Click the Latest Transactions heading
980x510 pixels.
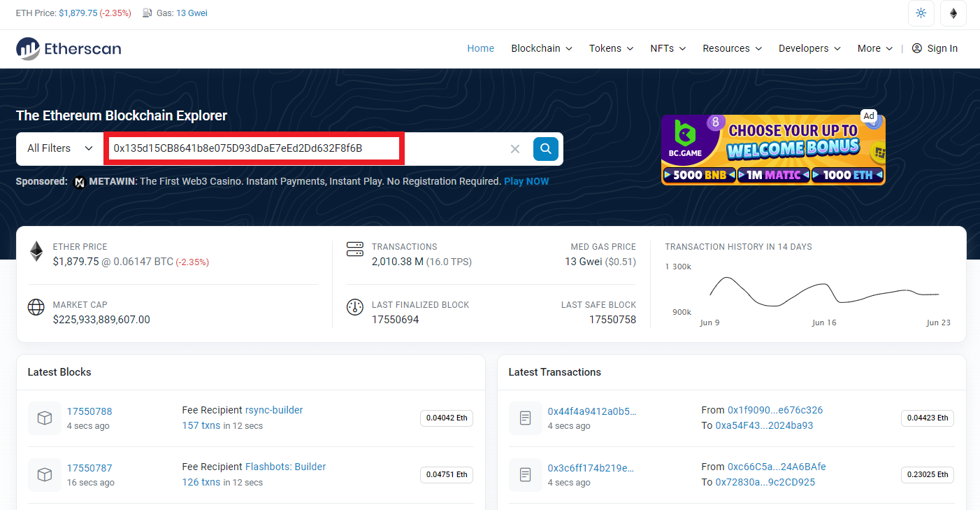click(x=555, y=372)
